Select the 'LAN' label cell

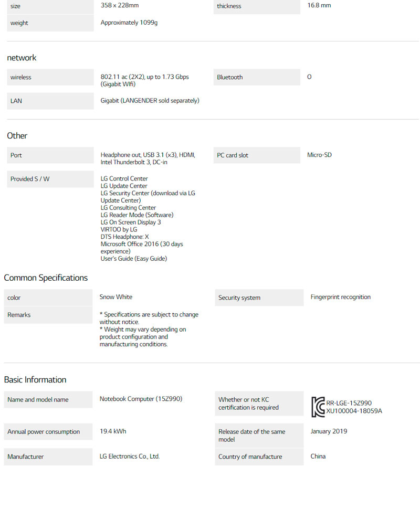pos(16,101)
